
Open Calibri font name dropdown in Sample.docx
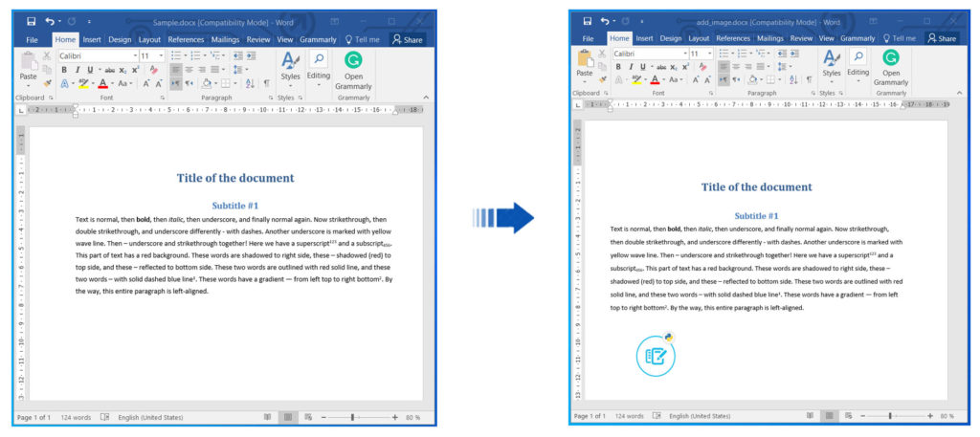point(134,56)
